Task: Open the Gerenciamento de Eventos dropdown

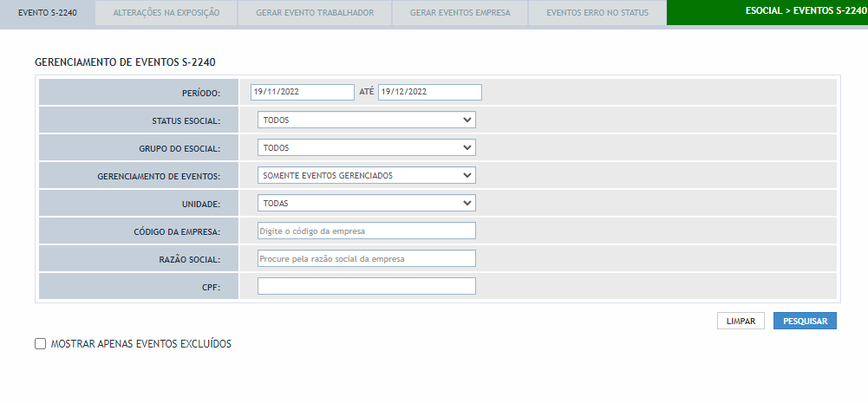Action: tap(367, 175)
